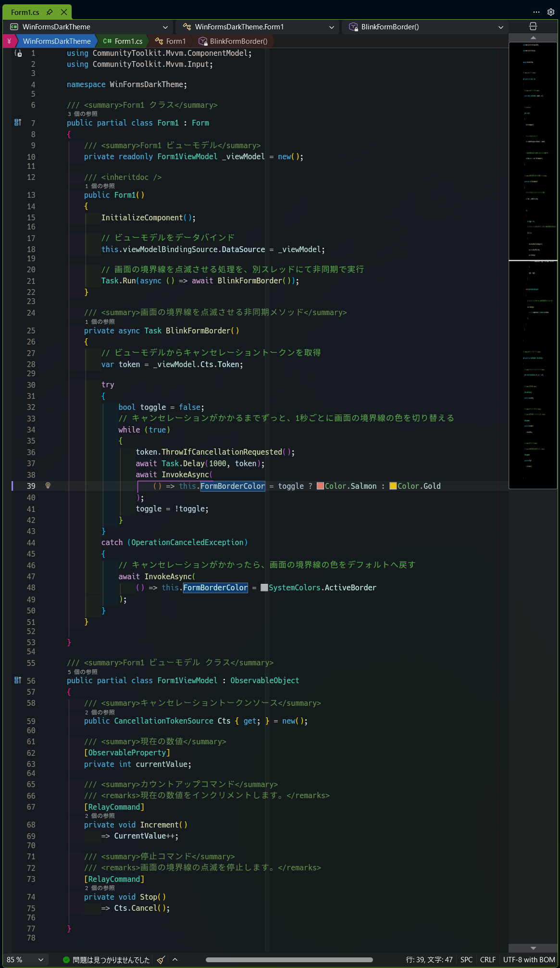Click 'Form1ViewModel' class name on line 56
560x968 pixels.
[187, 680]
